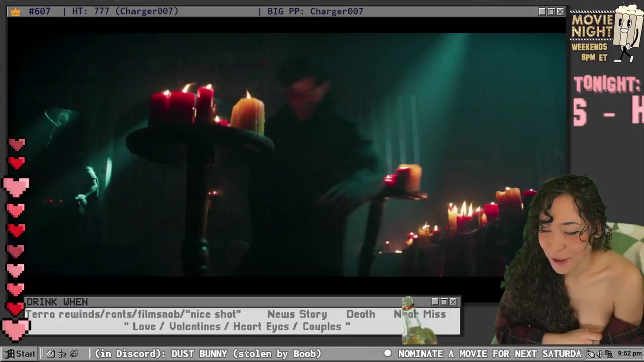
Task: Maximize the DRINK WHEN window
Action: (444, 302)
